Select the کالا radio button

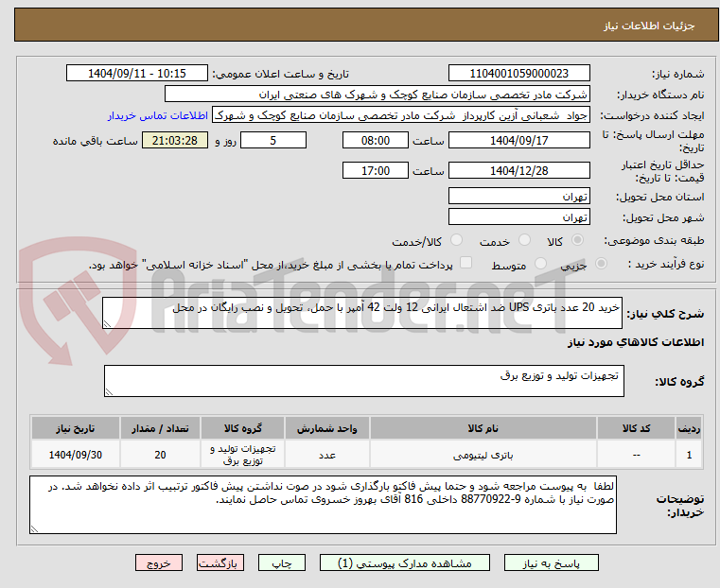[x=578, y=240]
